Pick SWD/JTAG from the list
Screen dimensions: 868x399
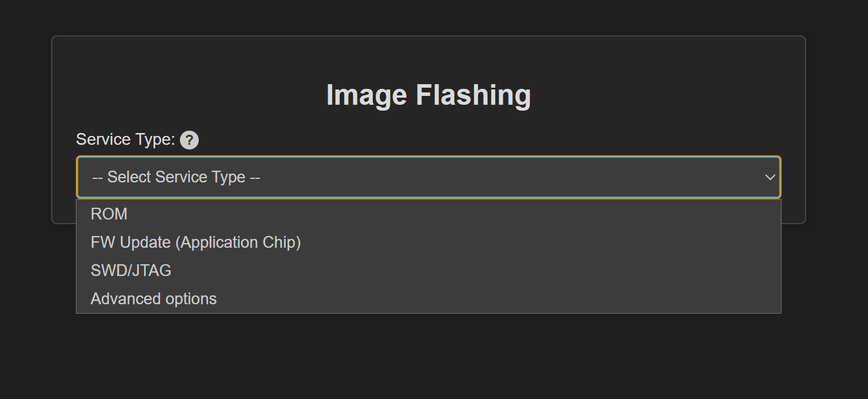coord(131,270)
